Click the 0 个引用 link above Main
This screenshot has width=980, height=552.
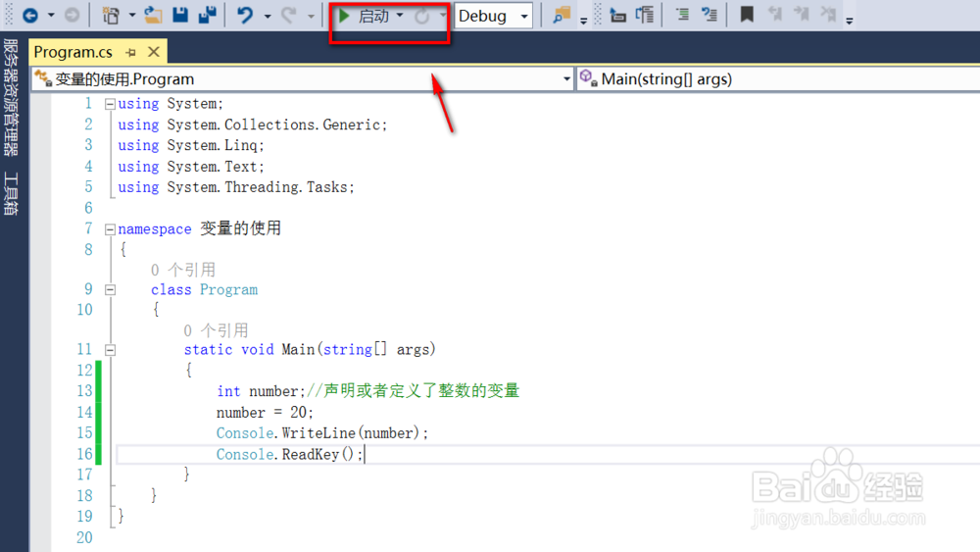coord(216,330)
